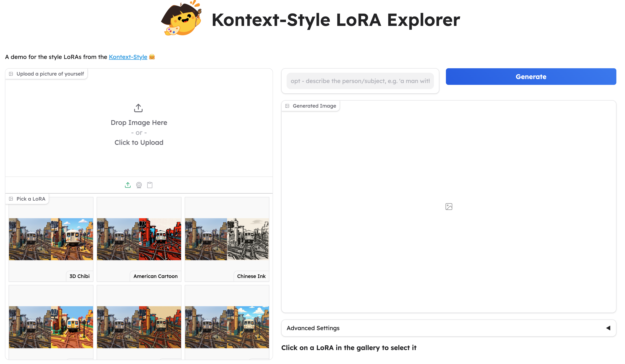
Task: Open the Kontext-Style link
Action: (x=128, y=57)
